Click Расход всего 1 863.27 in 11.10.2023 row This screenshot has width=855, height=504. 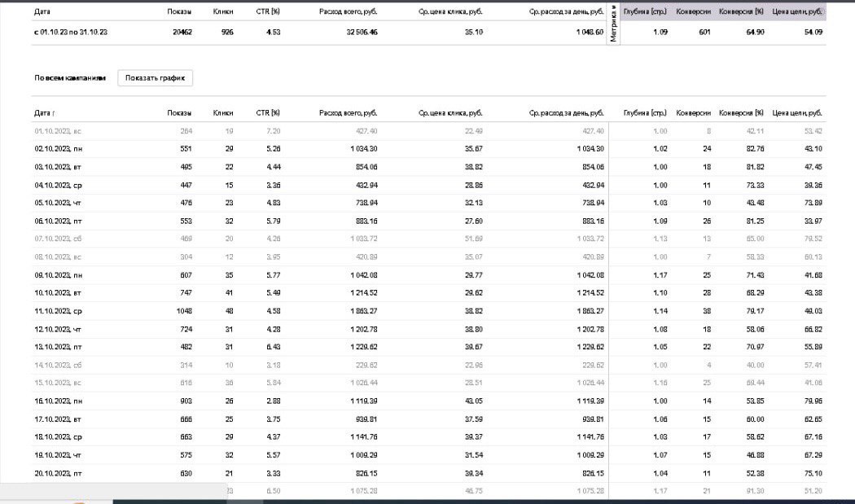(x=364, y=312)
